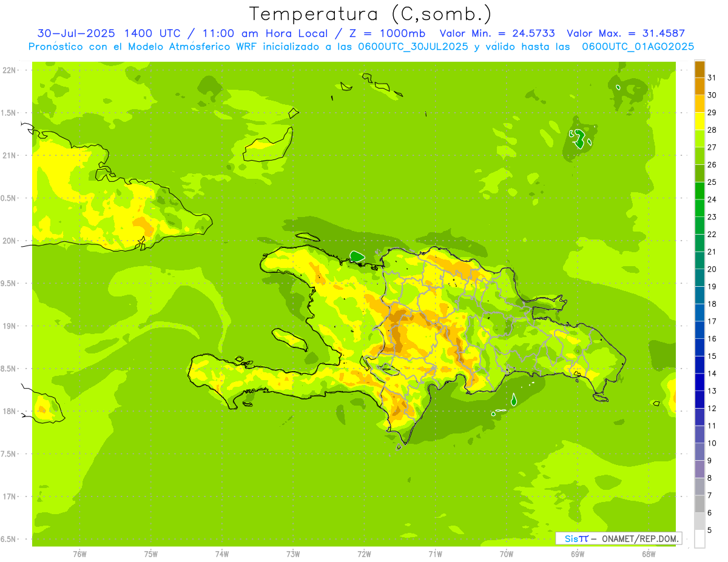Select the '0600UTC_30JUL2025' initialization timestamp
Viewport: 728px width, 562px height.
(413, 46)
